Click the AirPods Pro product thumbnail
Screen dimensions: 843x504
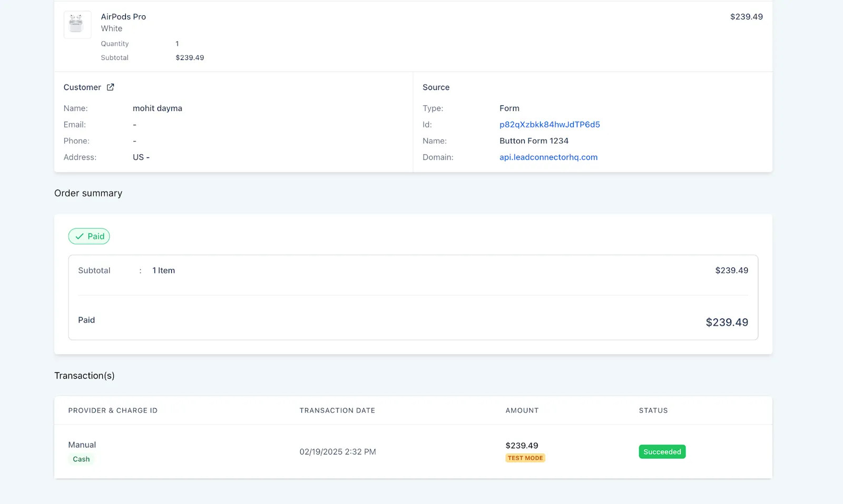pos(77,24)
